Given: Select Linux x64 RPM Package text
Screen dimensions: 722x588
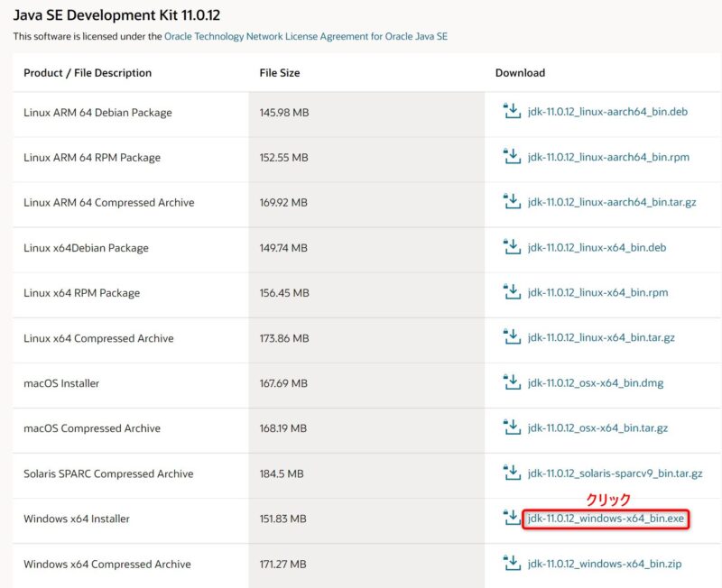Looking at the screenshot, I should click(x=81, y=293).
